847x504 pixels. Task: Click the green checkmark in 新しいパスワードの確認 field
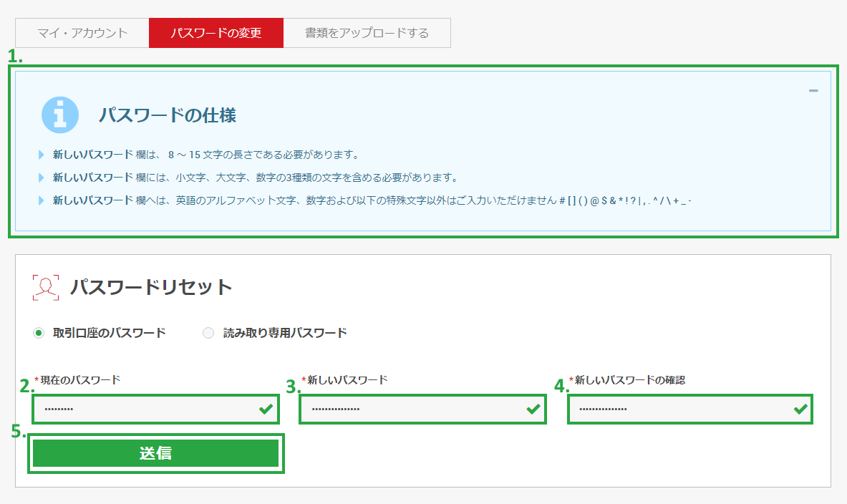coord(800,409)
